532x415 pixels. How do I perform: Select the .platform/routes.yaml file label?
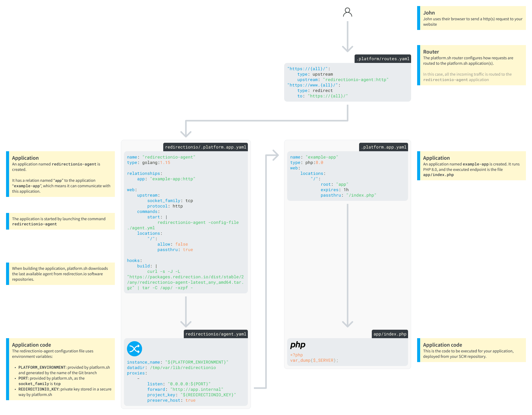pyautogui.click(x=383, y=59)
